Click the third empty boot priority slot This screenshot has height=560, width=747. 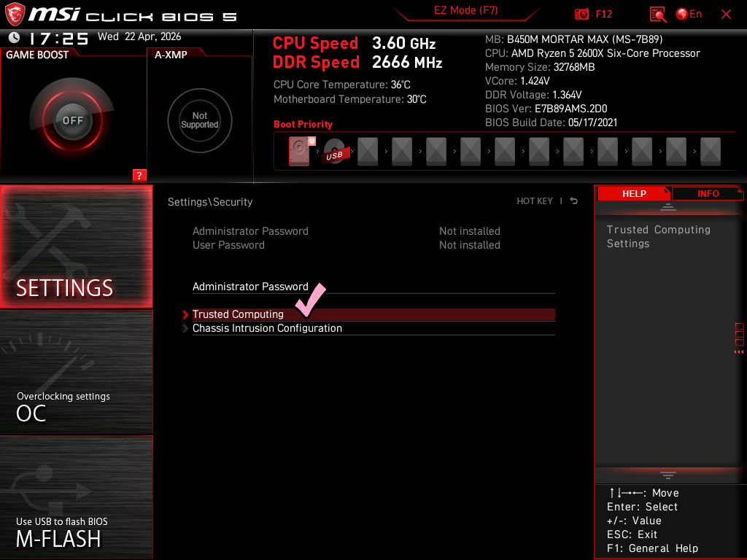436,152
